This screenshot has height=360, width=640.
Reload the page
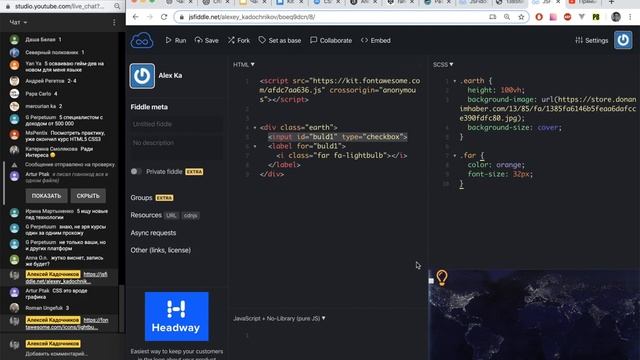[x=164, y=17]
